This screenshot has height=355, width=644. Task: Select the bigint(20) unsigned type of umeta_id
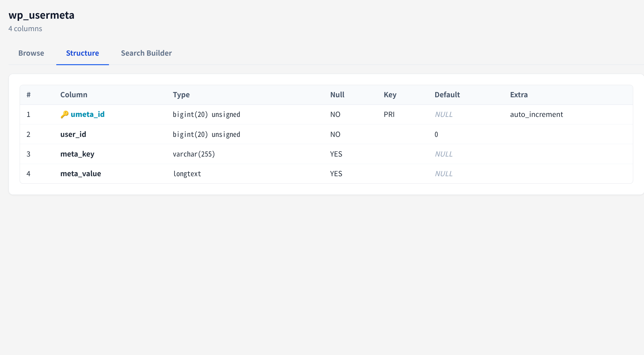pos(206,114)
